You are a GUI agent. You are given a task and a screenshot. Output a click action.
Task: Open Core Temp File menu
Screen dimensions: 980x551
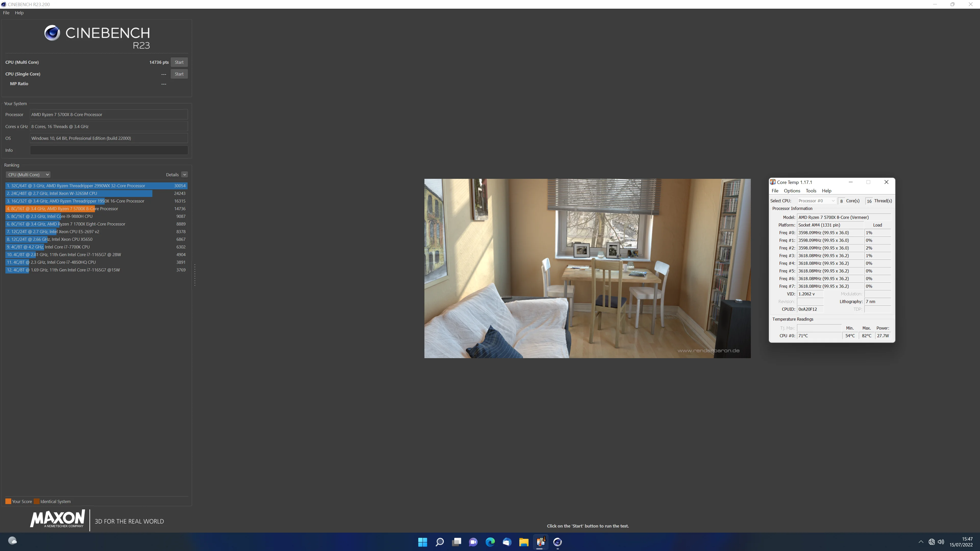tap(775, 191)
